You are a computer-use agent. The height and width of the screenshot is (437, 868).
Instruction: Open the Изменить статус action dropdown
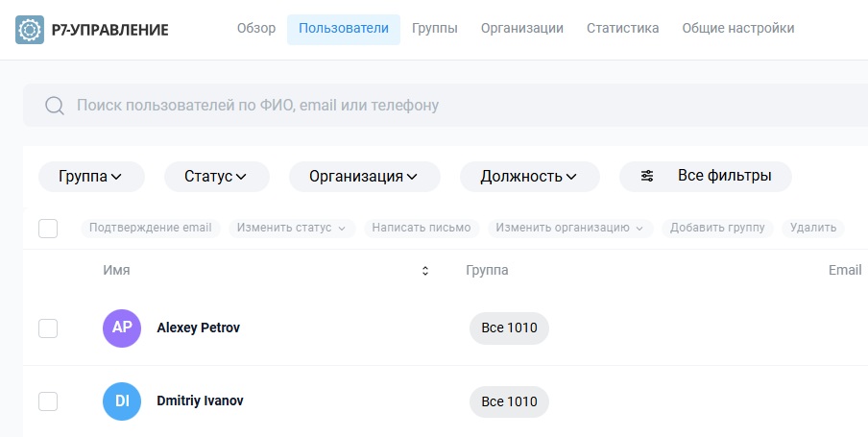coord(292,228)
